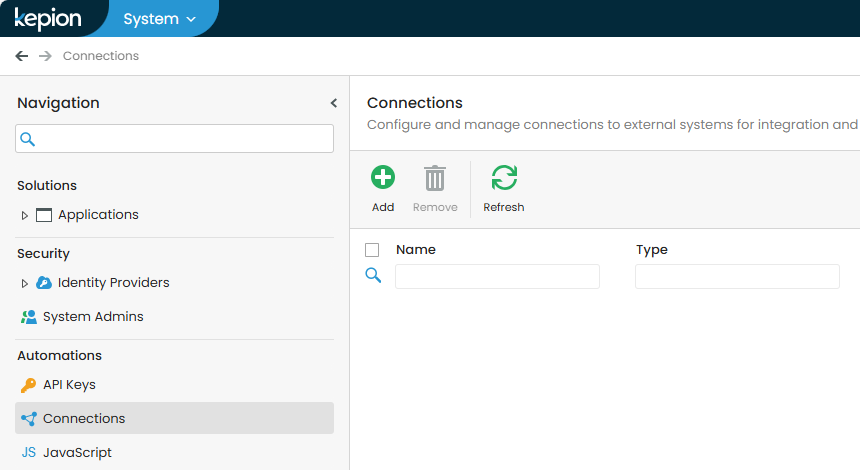Click the Type column filter box

(737, 277)
